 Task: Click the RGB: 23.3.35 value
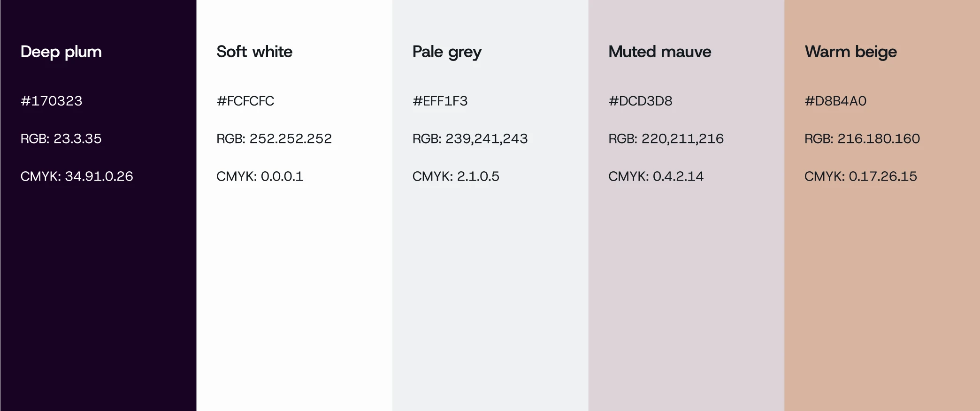pos(61,138)
